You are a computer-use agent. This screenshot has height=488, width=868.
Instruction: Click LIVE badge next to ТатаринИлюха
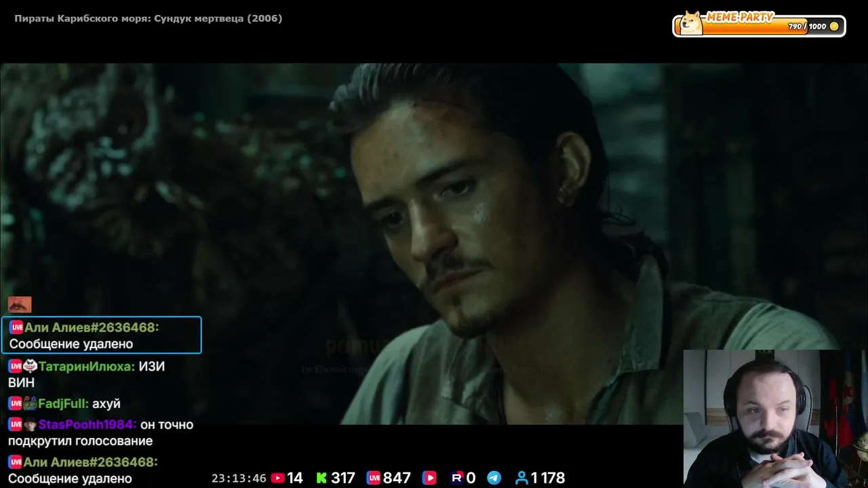[15, 367]
